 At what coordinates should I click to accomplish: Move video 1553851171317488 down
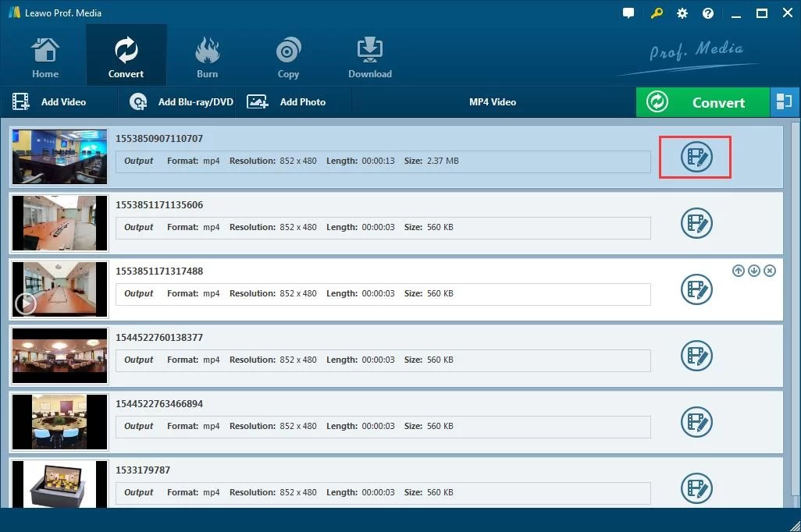click(x=754, y=271)
